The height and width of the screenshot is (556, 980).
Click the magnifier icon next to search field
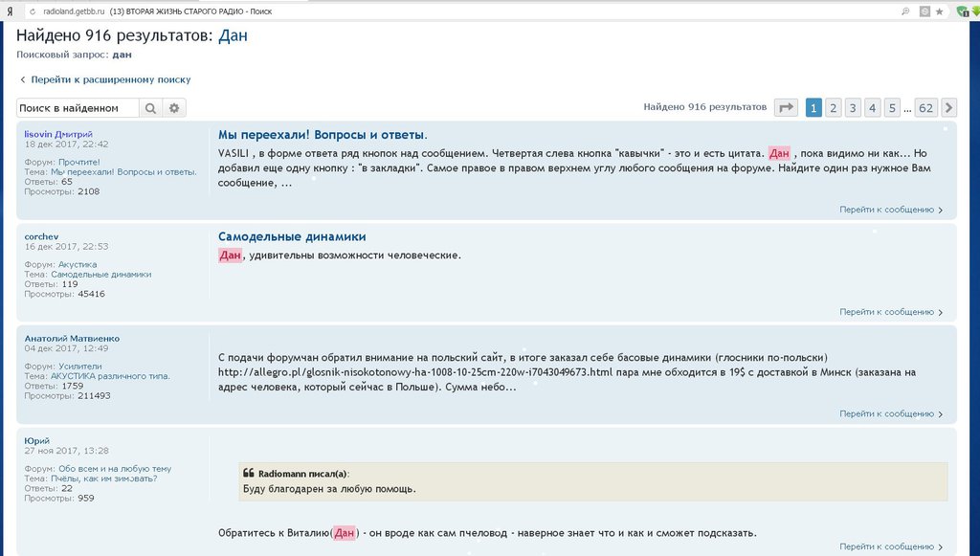pyautogui.click(x=150, y=108)
